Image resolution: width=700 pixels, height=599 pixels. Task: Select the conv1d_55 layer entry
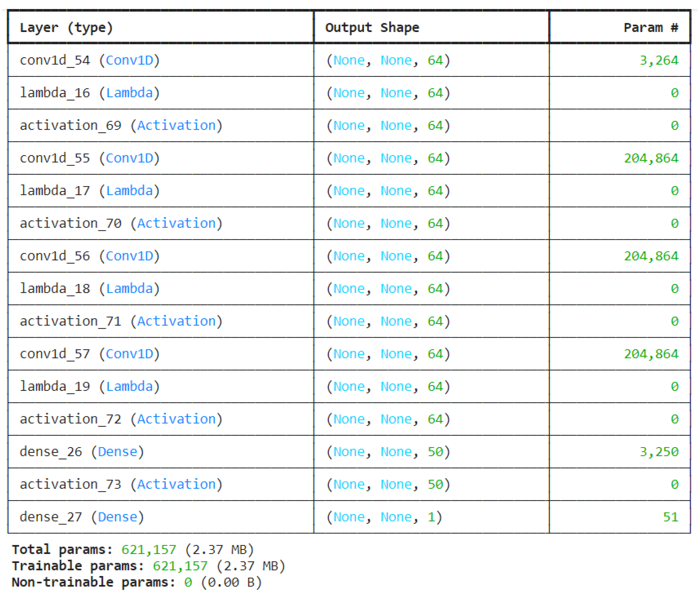[x=90, y=158]
